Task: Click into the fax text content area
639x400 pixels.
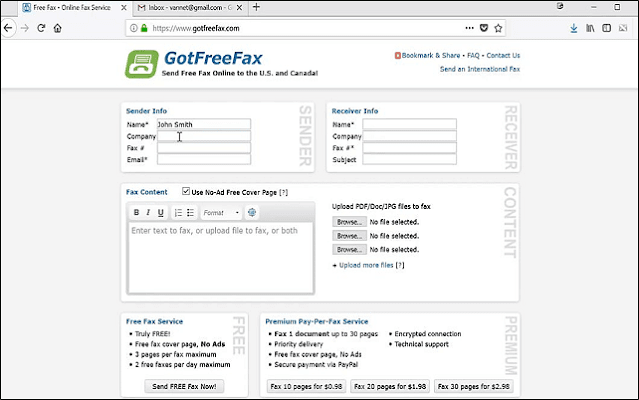Action: click(221, 257)
